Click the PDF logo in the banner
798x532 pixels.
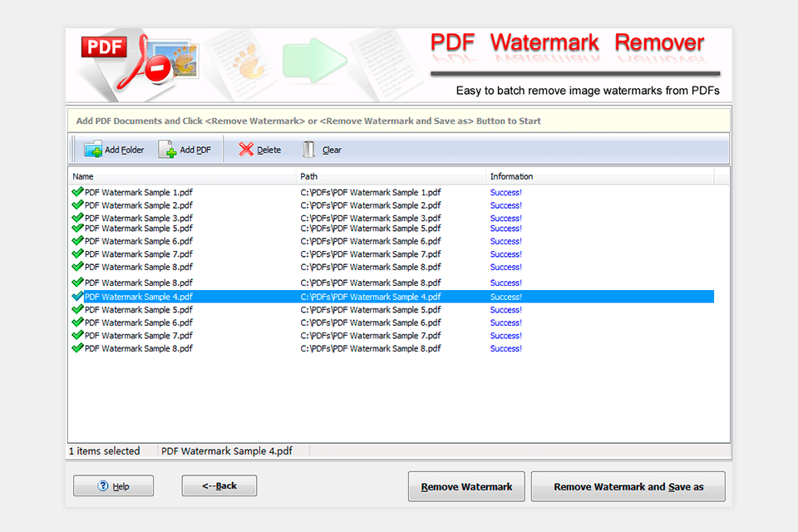[102, 47]
